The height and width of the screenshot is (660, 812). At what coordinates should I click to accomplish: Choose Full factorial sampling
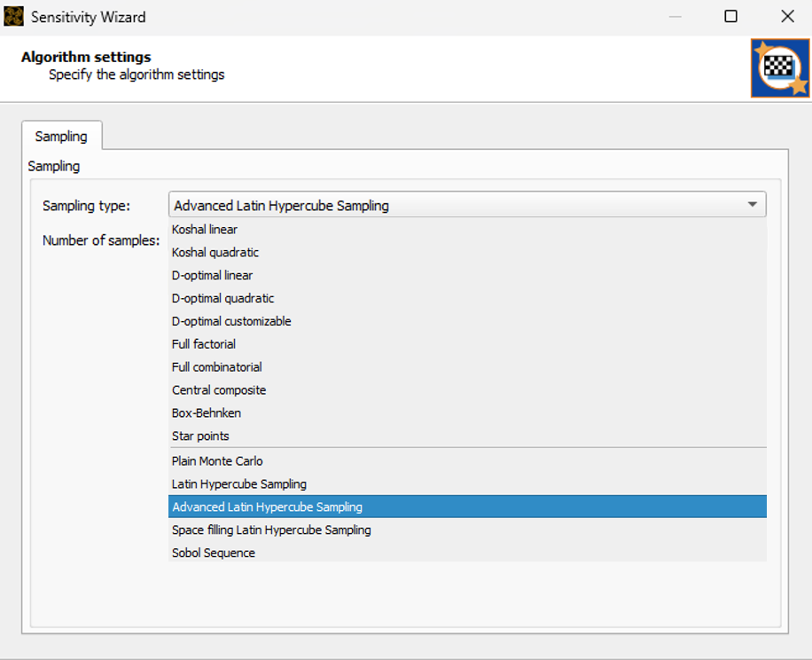[x=202, y=344]
